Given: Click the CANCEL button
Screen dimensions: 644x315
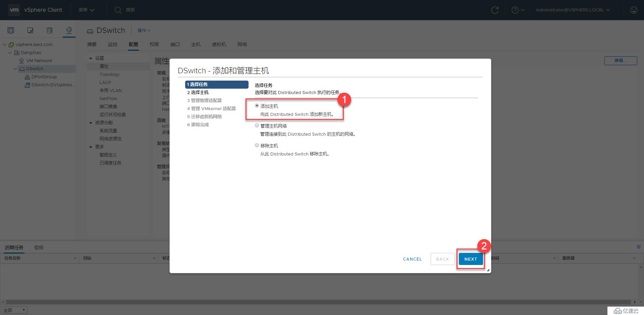Looking at the screenshot, I should coord(412,259).
